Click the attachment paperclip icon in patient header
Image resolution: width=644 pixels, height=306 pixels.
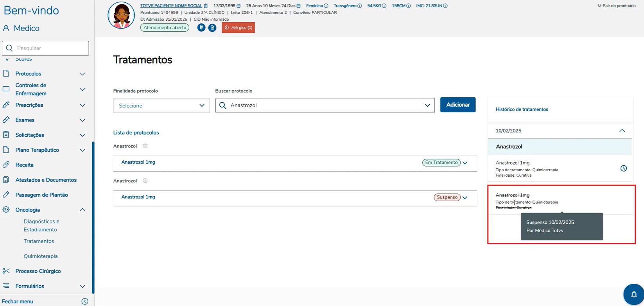201,28
